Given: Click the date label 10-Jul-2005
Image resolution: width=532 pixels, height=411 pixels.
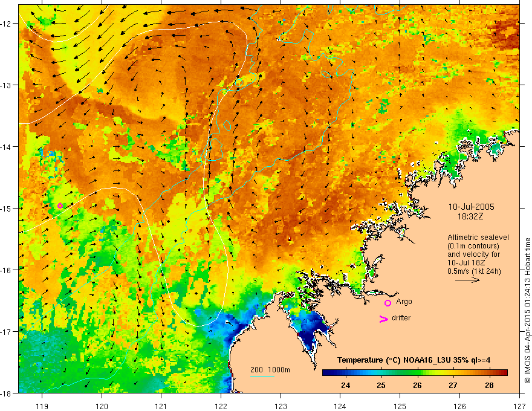Looking at the screenshot, I should pyautogui.click(x=472, y=207).
